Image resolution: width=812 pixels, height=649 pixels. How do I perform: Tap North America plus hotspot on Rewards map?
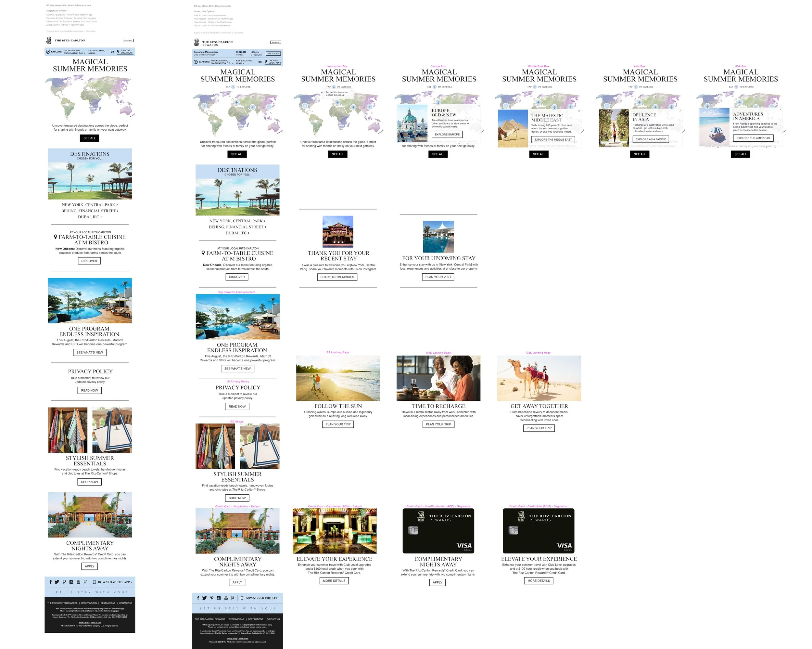[204, 106]
